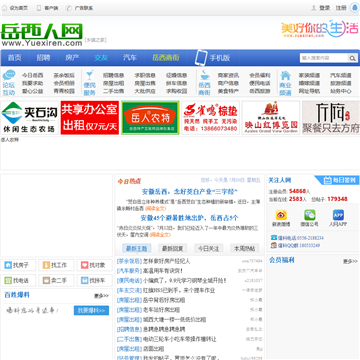Screen dimensions: 360x360
Task: Click 更多 next to 百姓爆料
Action: coord(101,296)
